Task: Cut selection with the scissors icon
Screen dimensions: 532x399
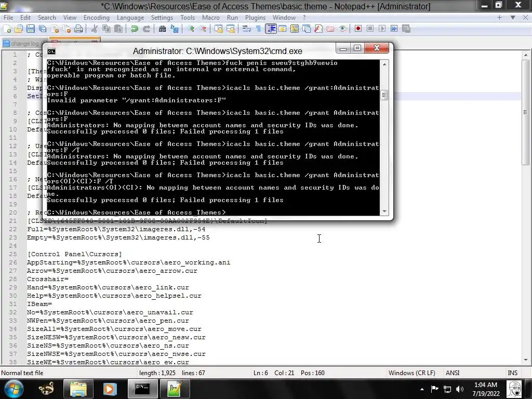Action: click(x=95, y=29)
